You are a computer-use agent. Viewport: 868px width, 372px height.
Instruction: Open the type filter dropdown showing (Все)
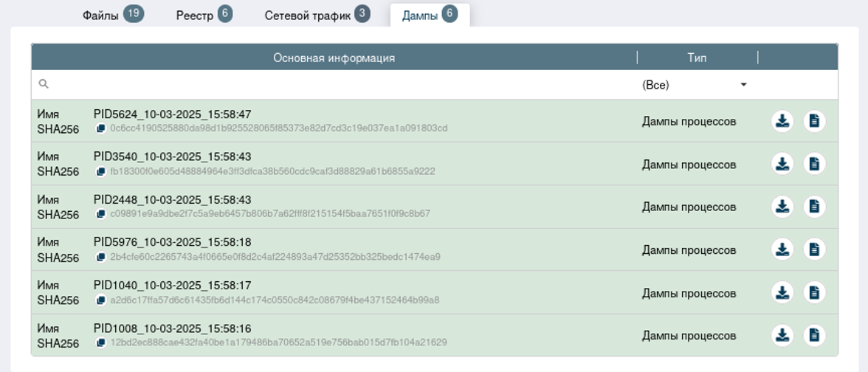(x=695, y=85)
